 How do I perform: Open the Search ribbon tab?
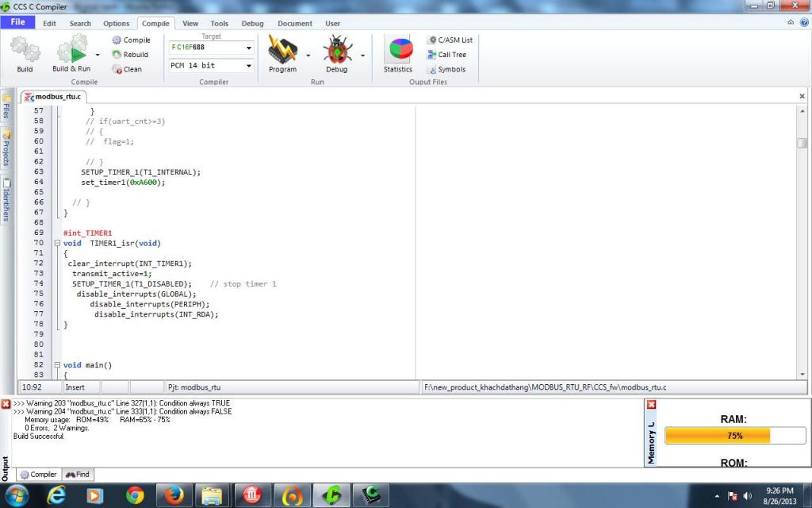80,23
